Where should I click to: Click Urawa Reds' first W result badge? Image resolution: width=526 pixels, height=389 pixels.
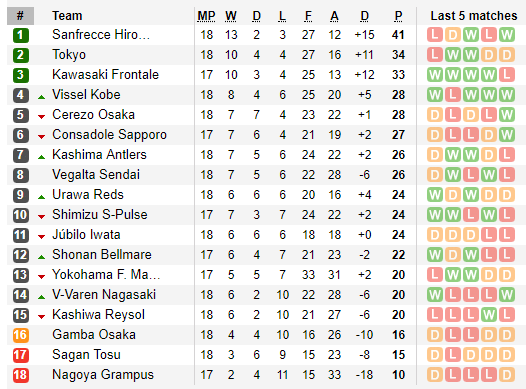coord(435,195)
